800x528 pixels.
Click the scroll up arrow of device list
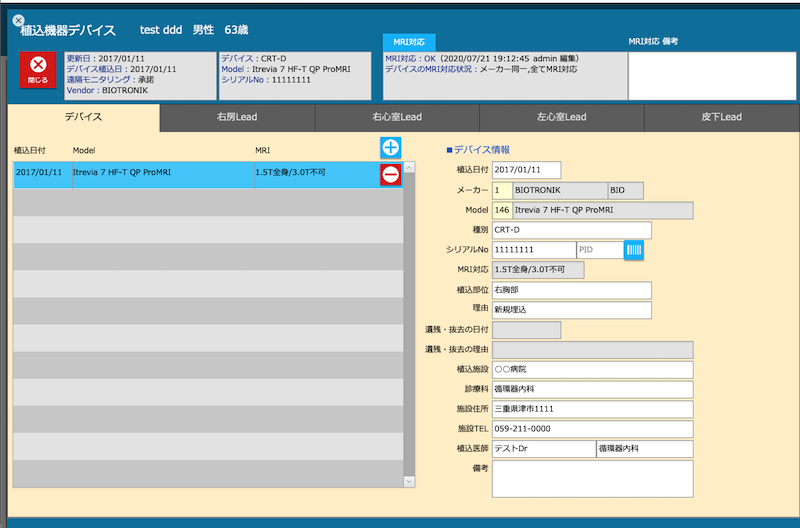(x=408, y=167)
